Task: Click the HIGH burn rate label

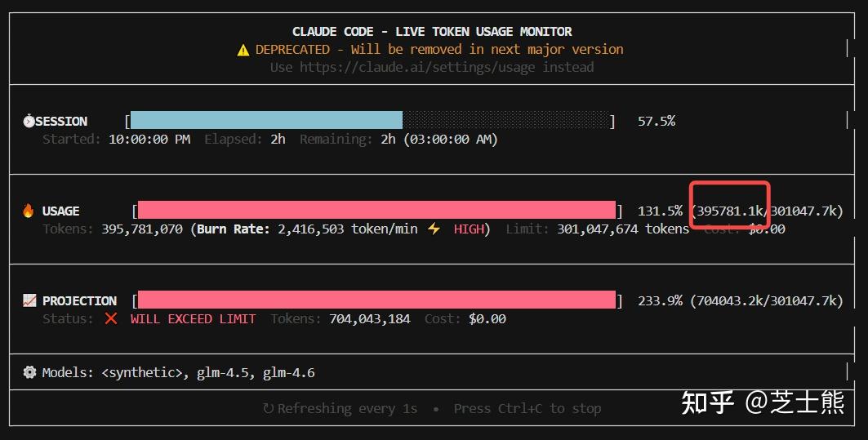Action: [x=469, y=229]
